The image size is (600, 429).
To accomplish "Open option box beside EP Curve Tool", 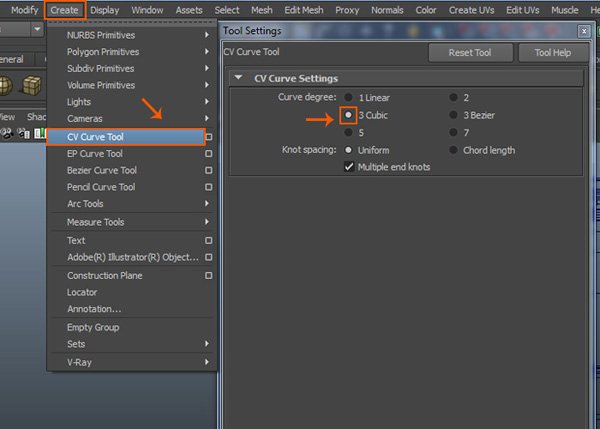I will (208, 154).
